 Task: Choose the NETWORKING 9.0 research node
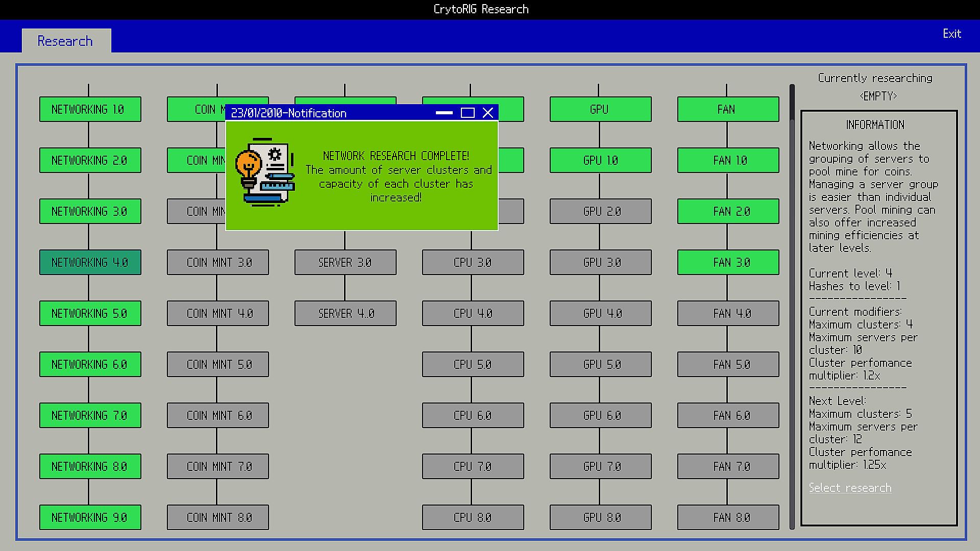[90, 517]
